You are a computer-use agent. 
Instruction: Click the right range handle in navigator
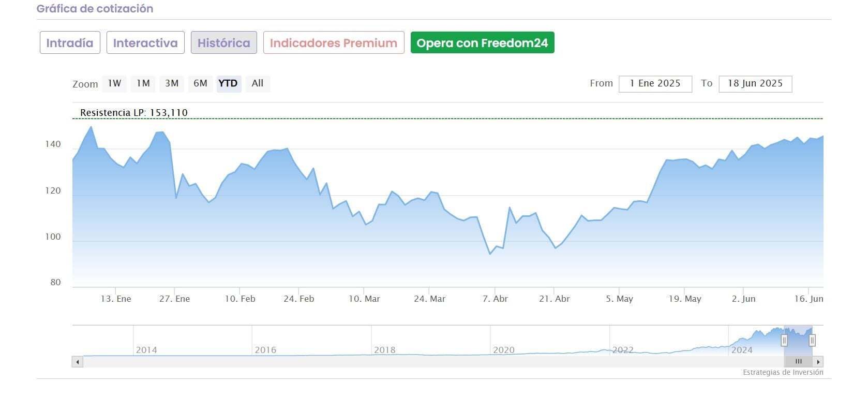[812, 340]
